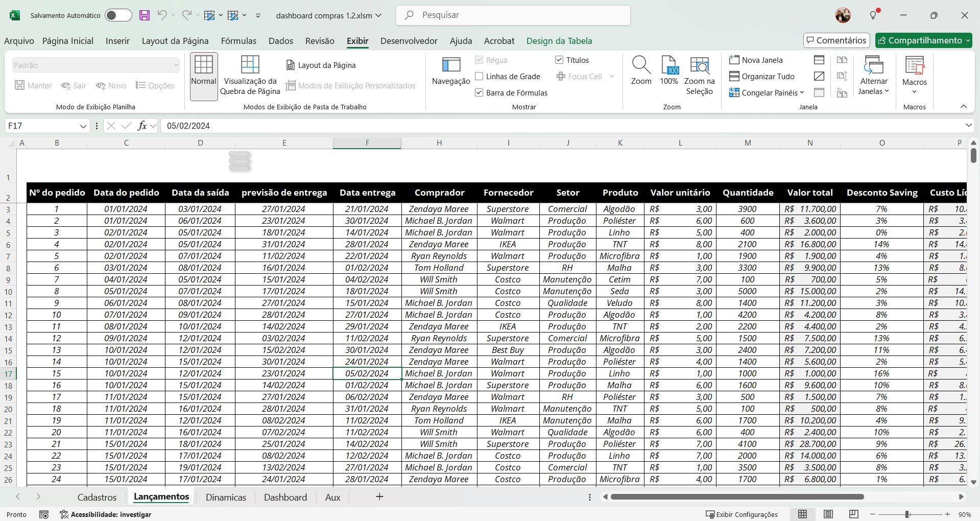Open the Dinamicas sheet tab
The image size is (980, 521).
point(226,497)
